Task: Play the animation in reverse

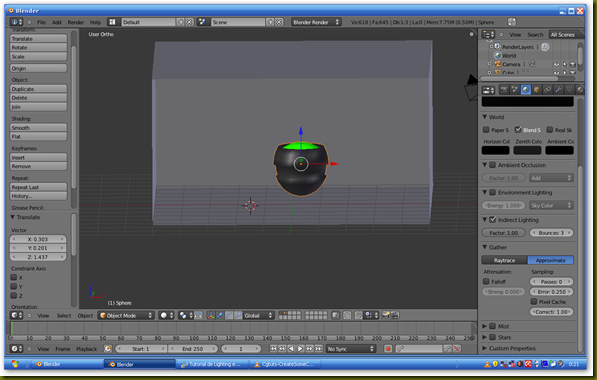Action: 291,349
